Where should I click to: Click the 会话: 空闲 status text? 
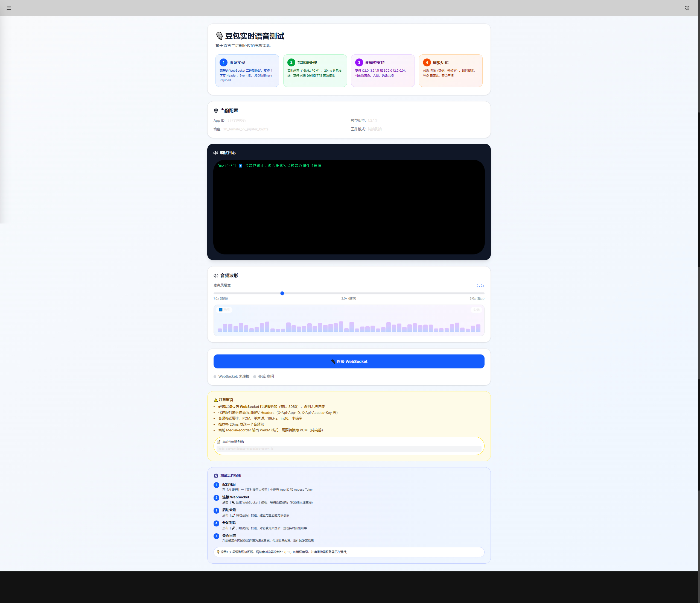(266, 377)
